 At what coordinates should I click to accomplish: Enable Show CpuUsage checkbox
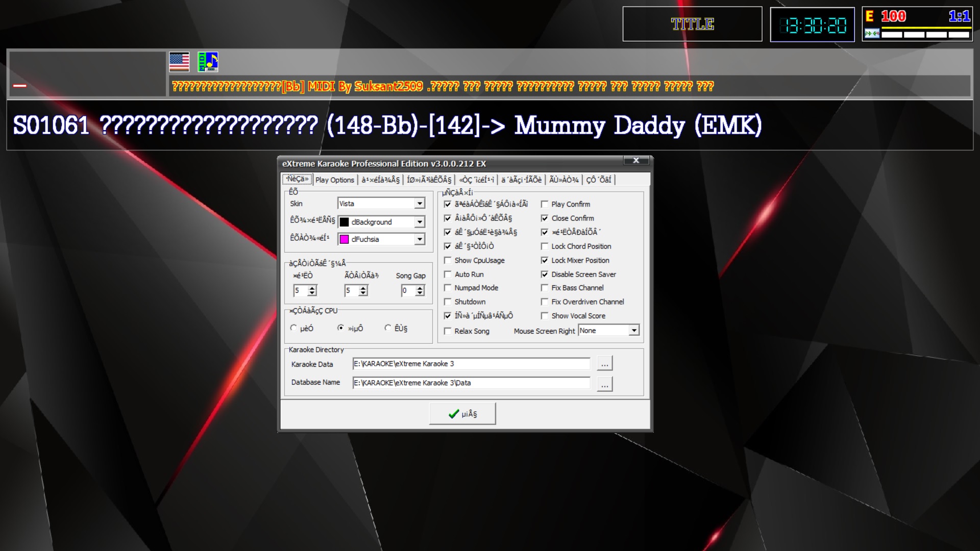pos(448,260)
